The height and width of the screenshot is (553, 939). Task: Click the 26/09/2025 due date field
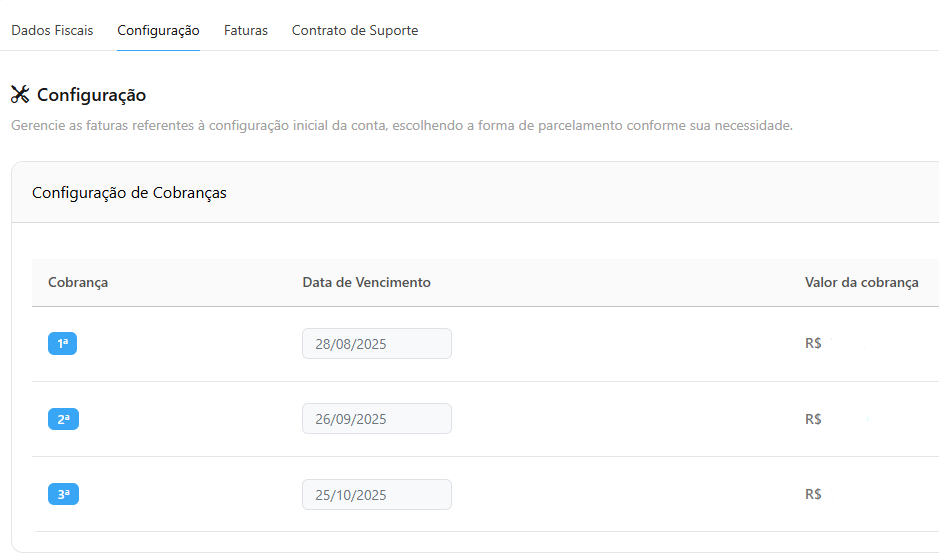(x=377, y=419)
